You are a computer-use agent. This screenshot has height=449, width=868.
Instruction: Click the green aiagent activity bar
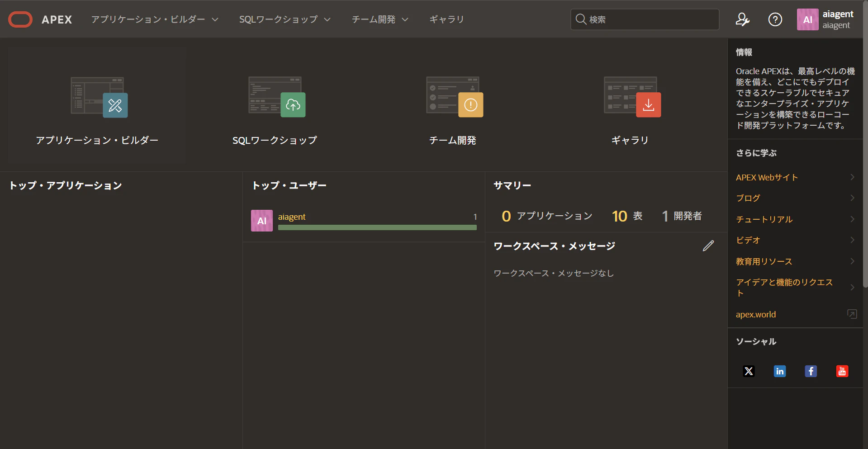click(x=377, y=227)
